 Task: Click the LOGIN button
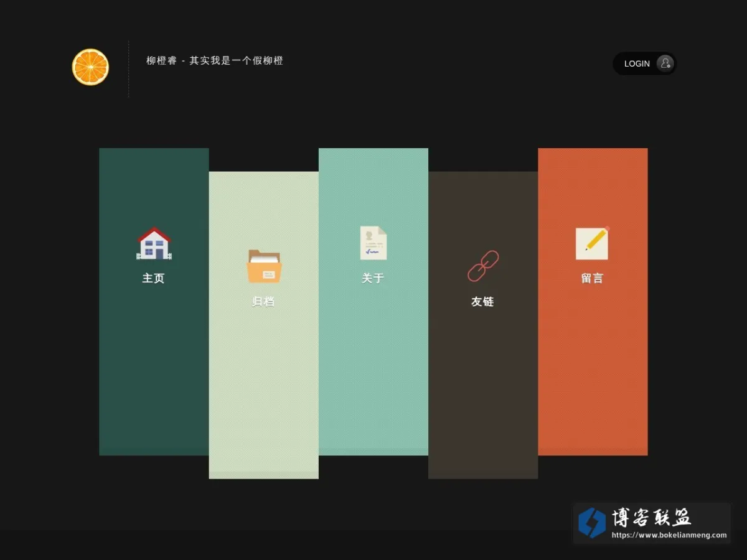(644, 63)
